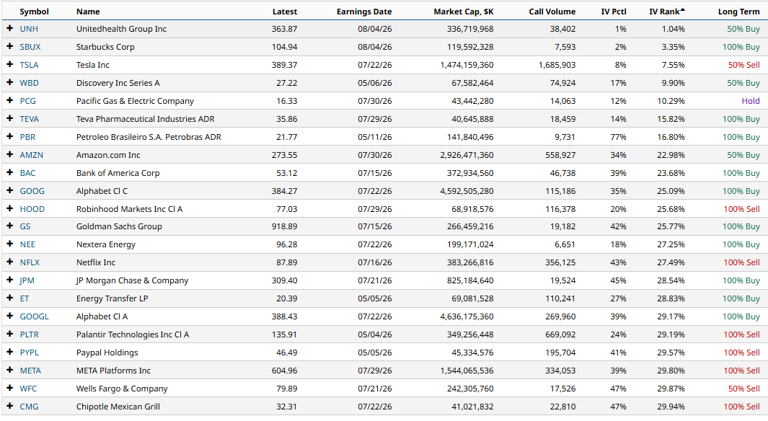The image size is (768, 421).
Task: Click the plus icon beside META
Action: click(9, 370)
